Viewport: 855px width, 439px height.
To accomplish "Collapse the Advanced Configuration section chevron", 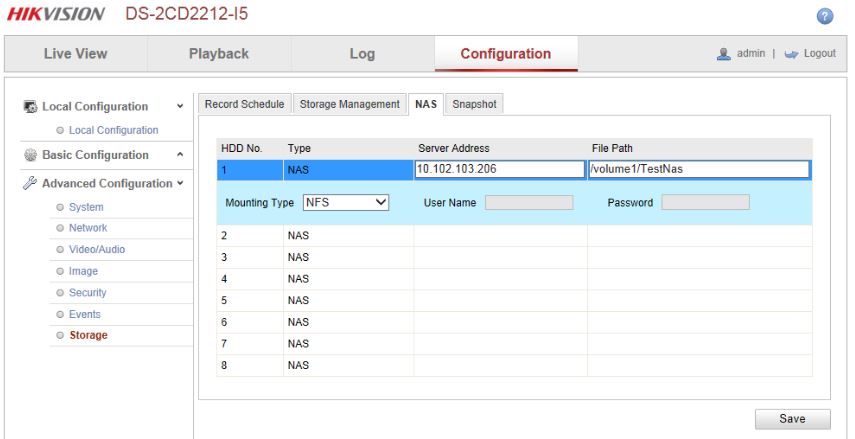I will pyautogui.click(x=180, y=184).
